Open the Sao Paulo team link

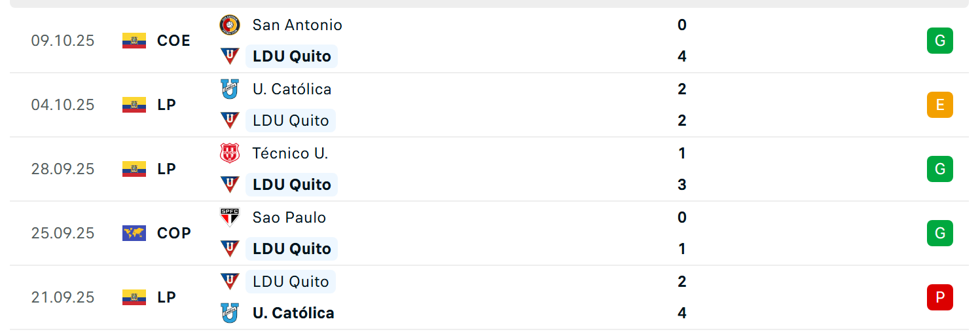coord(289,217)
